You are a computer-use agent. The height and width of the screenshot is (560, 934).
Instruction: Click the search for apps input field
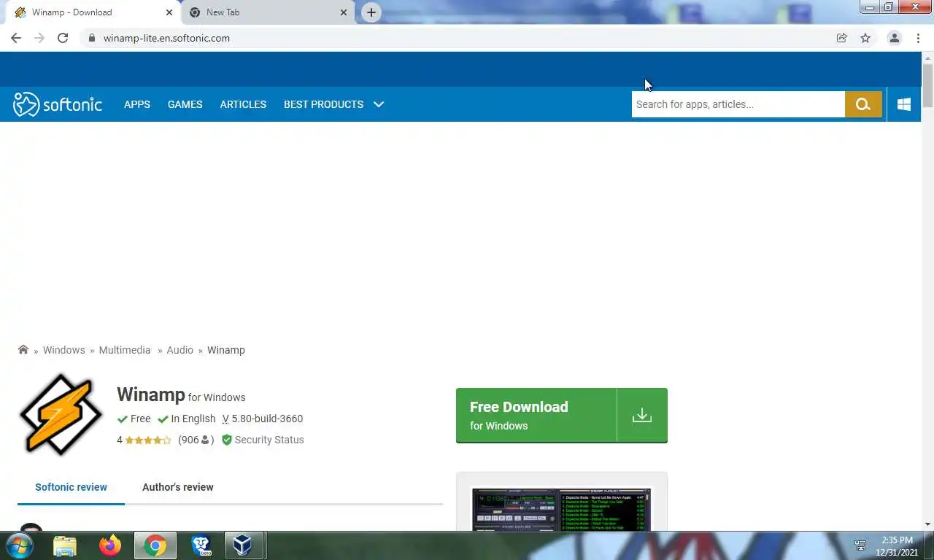point(738,104)
